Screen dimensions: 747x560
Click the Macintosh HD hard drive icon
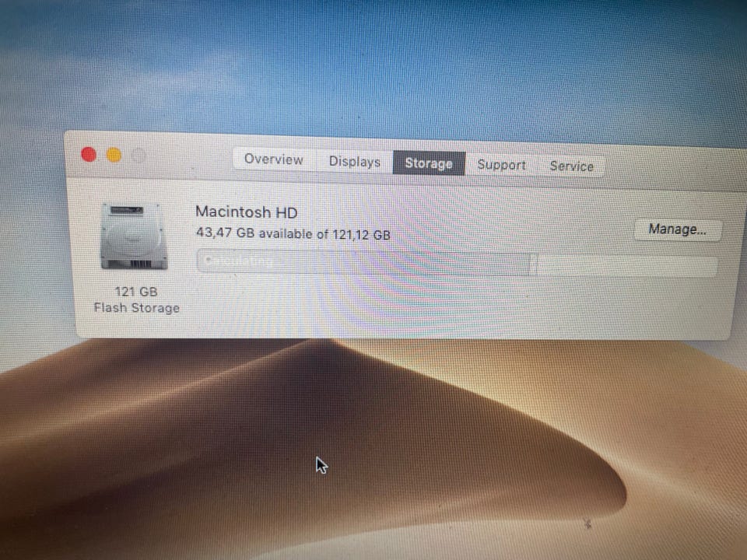(135, 236)
